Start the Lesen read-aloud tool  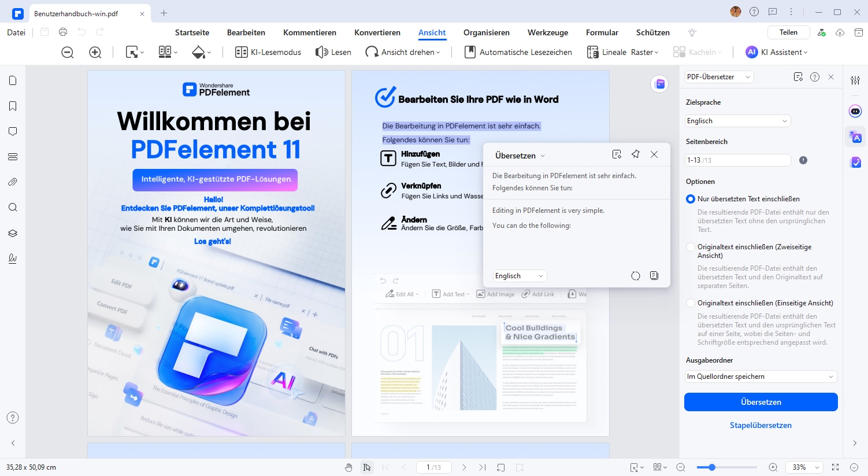pos(333,52)
